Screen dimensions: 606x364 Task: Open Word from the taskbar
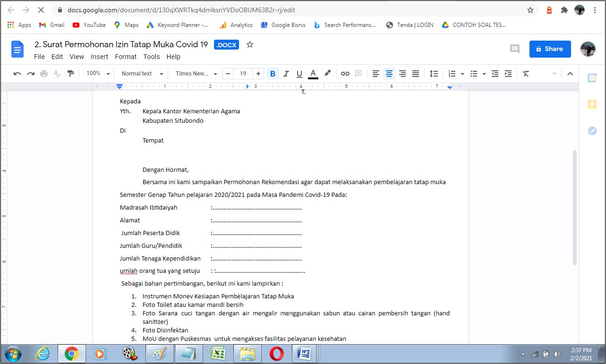305,354
